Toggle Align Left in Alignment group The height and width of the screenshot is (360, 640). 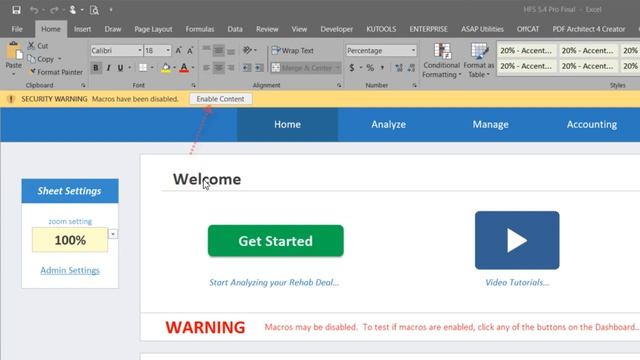click(207, 68)
